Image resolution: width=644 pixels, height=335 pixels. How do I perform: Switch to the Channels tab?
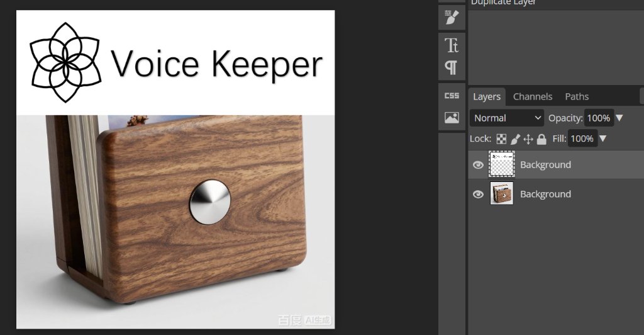coord(532,96)
